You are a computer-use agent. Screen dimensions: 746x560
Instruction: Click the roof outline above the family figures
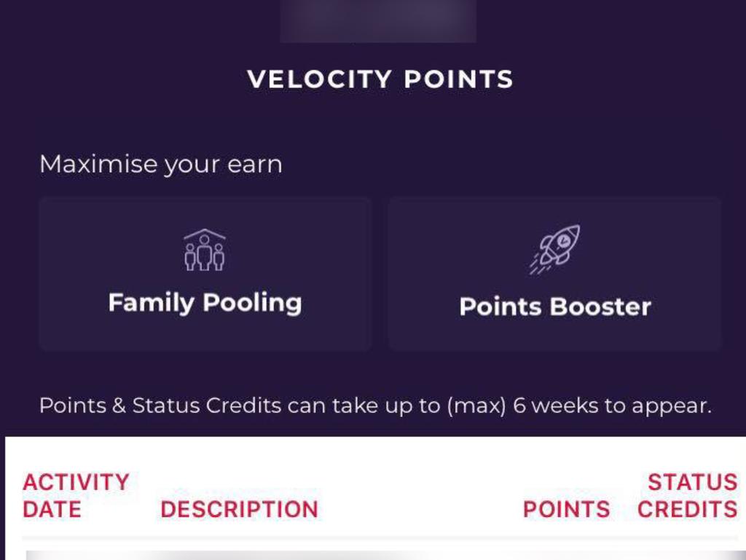click(x=205, y=234)
